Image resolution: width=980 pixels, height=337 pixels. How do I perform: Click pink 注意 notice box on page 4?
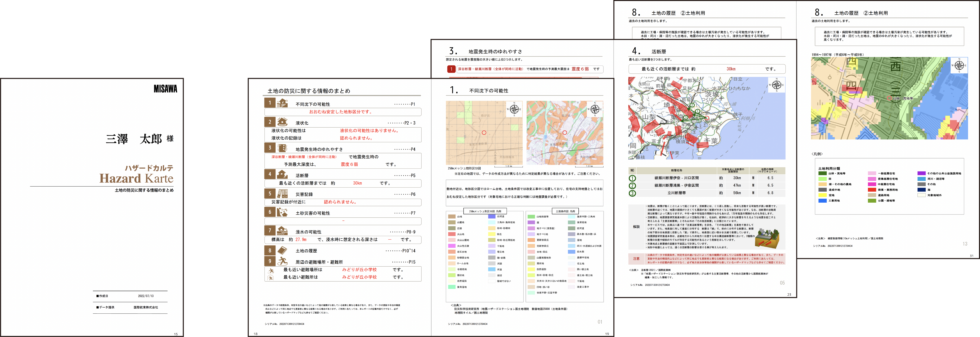pos(707,259)
